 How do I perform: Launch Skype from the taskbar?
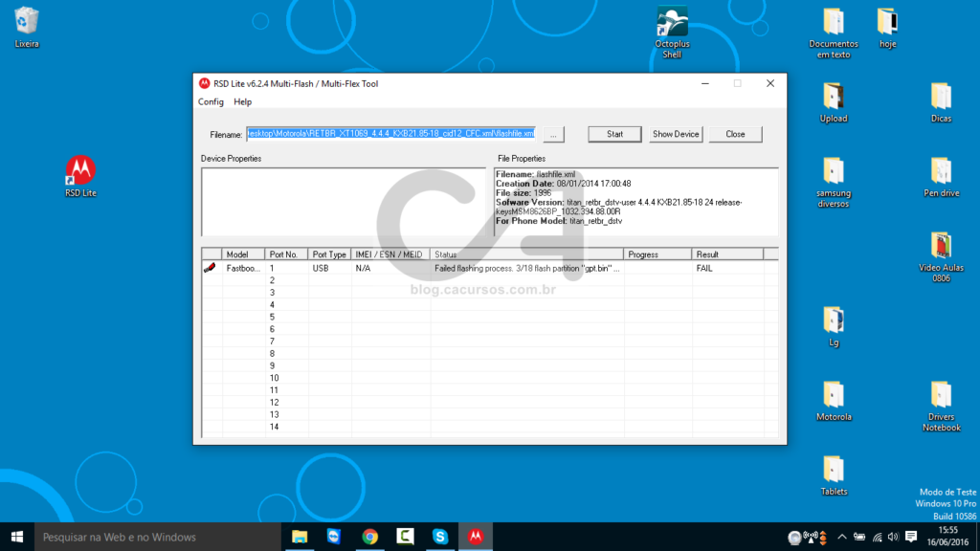[439, 537]
